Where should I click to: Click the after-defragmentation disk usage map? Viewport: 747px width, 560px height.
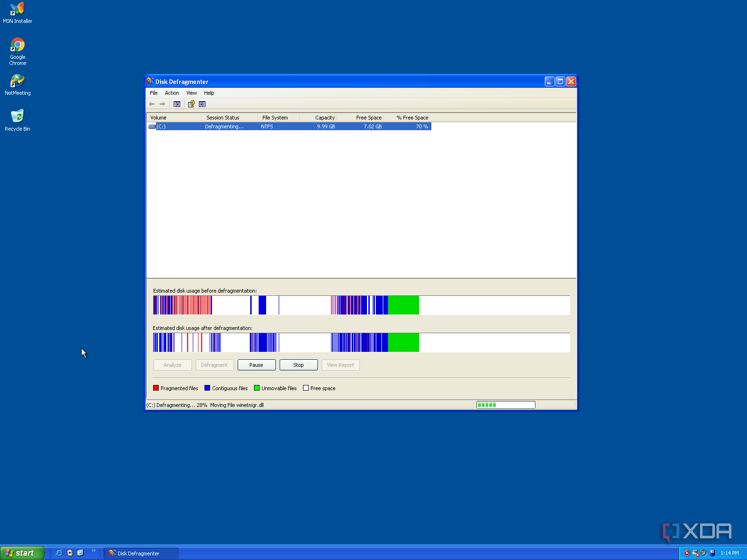(361, 343)
